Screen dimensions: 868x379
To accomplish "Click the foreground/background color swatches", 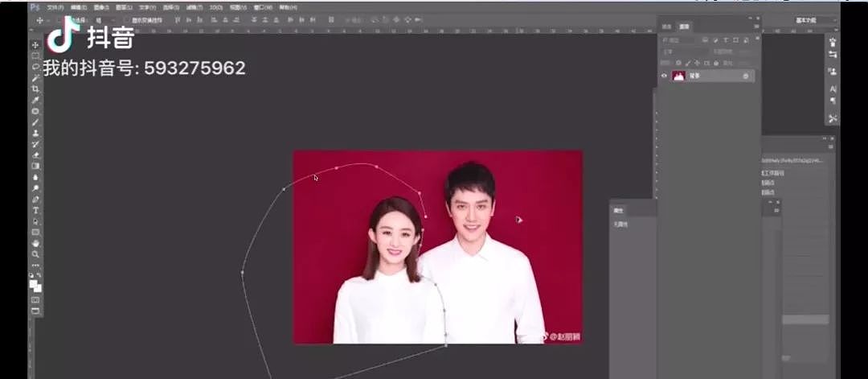I will [35, 286].
